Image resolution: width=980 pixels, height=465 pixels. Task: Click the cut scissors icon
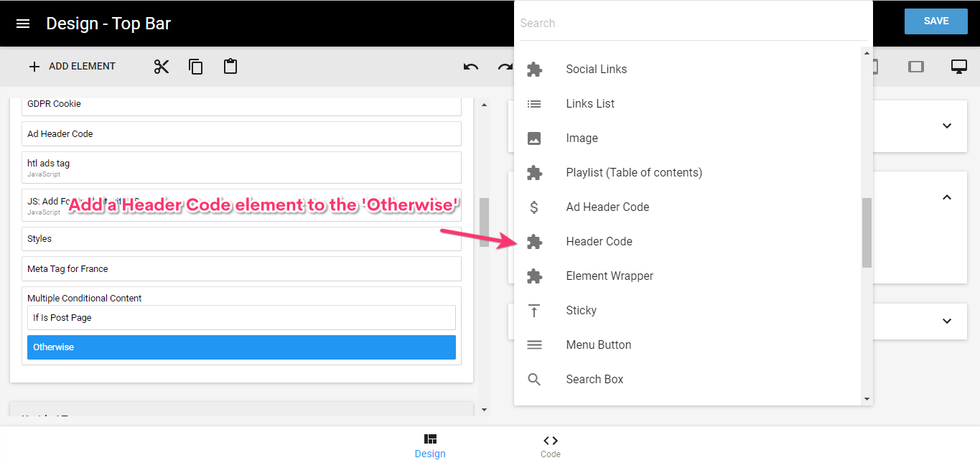(162, 67)
